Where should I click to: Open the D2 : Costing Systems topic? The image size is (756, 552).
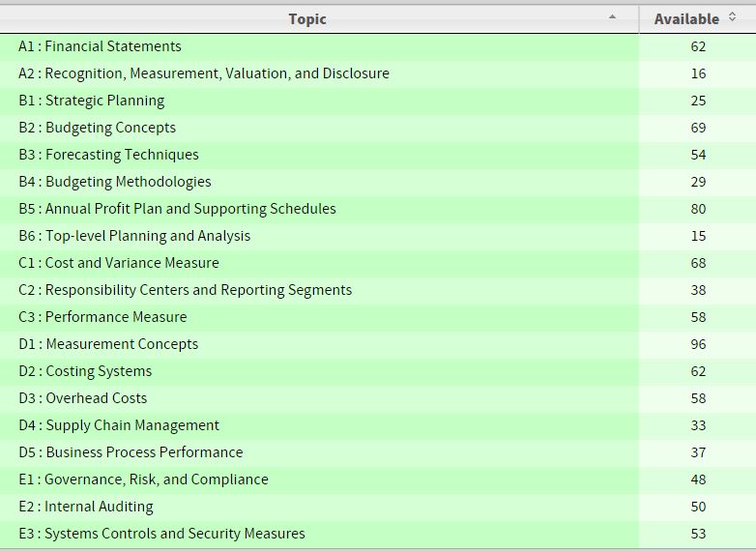pos(85,371)
